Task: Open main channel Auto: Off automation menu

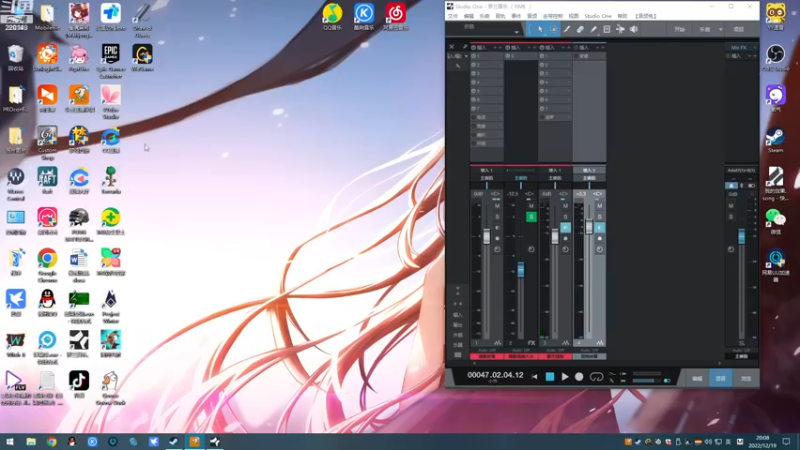Action: pos(741,351)
